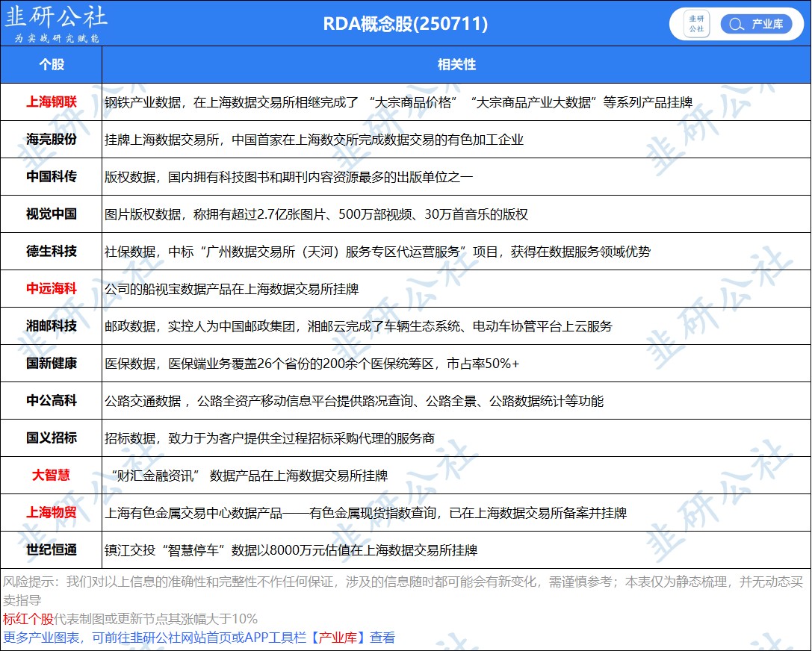
Task: Click the description starting with 上海有色金属交易中心
Action: tap(365, 513)
